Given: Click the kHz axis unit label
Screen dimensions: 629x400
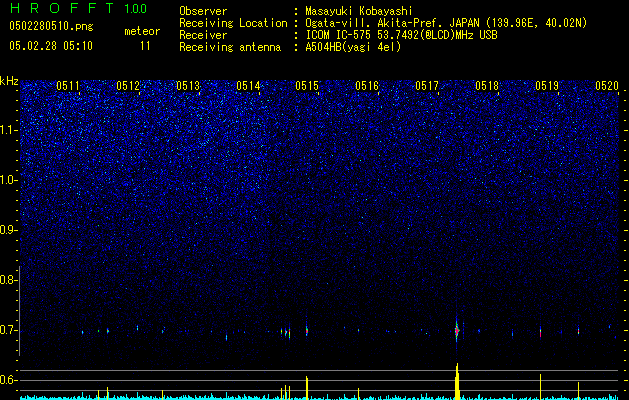Looking at the screenshot, I should 9,81.
